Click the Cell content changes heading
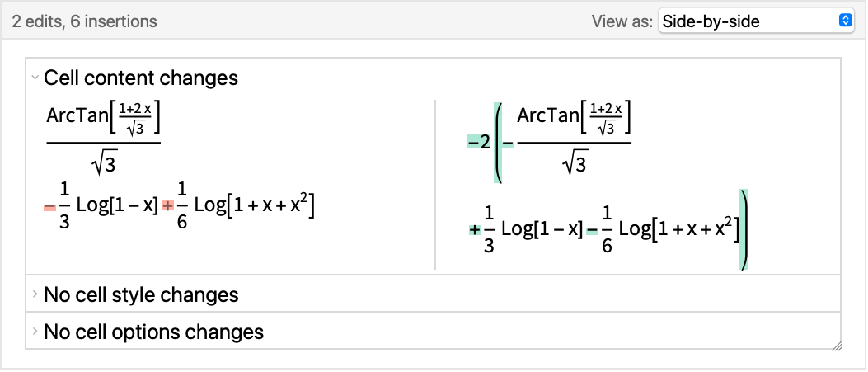The width and height of the screenshot is (868, 372). coord(141,78)
